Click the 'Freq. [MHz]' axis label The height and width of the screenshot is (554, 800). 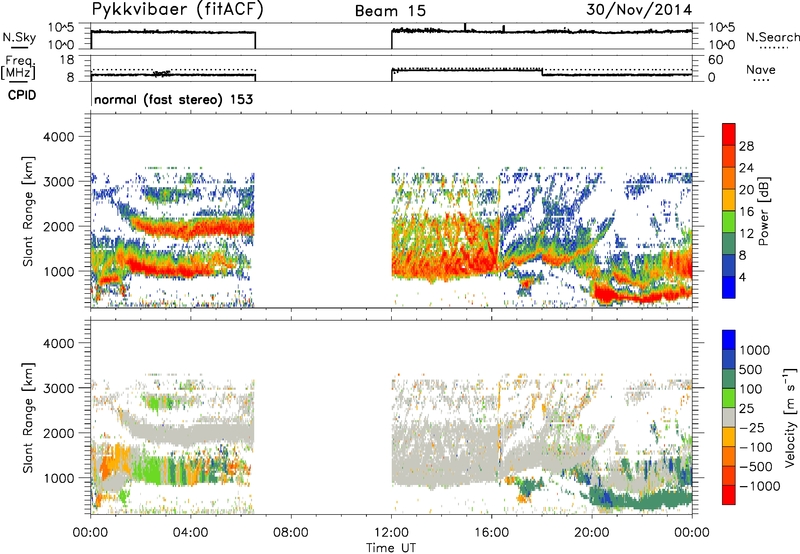18,68
